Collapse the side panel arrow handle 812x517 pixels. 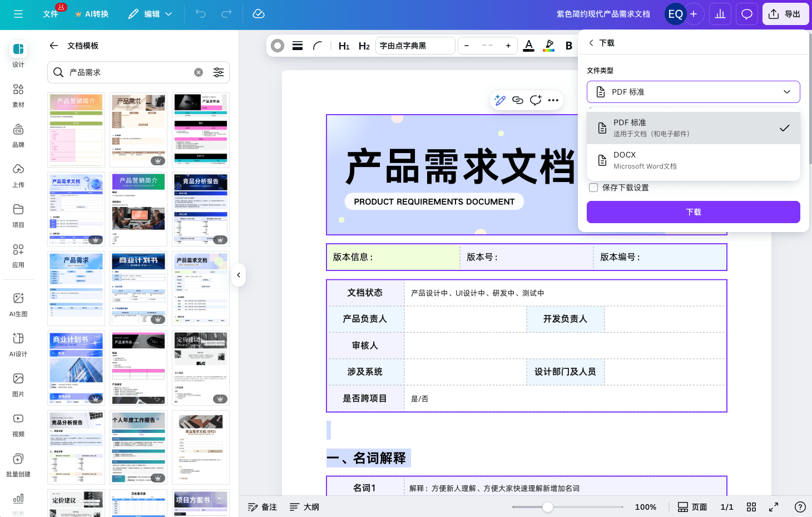[239, 275]
